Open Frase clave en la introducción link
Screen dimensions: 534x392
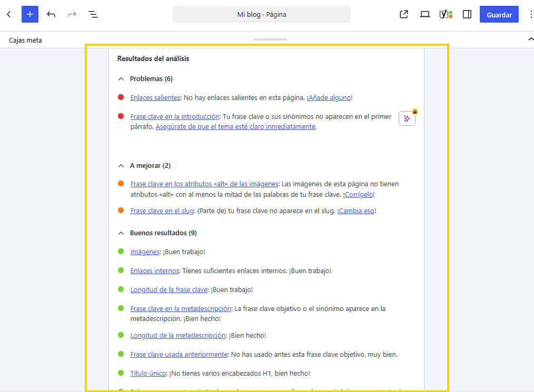tap(175, 117)
